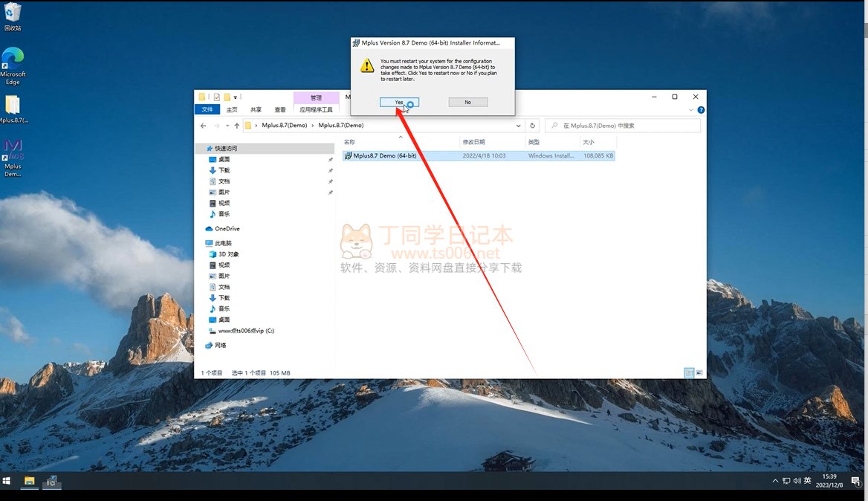Viewport: 868px width, 501px height.
Task: Select 网络 in the navigation pane
Action: tap(220, 346)
